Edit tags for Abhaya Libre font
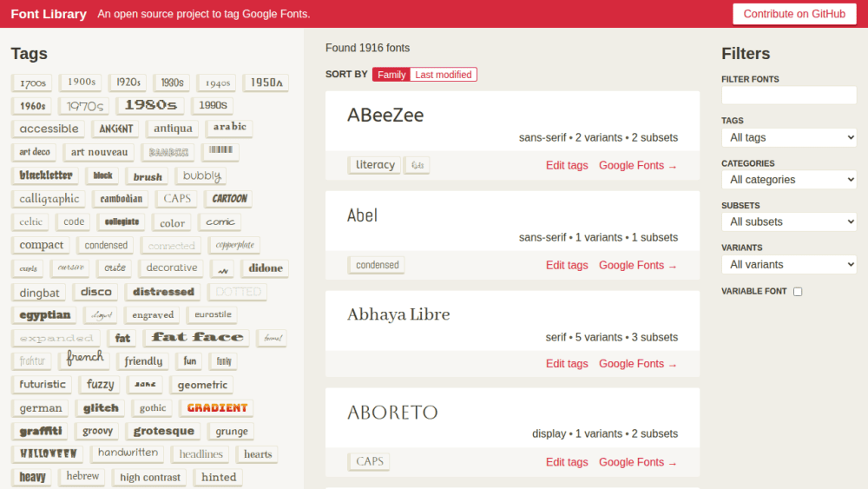 click(567, 364)
